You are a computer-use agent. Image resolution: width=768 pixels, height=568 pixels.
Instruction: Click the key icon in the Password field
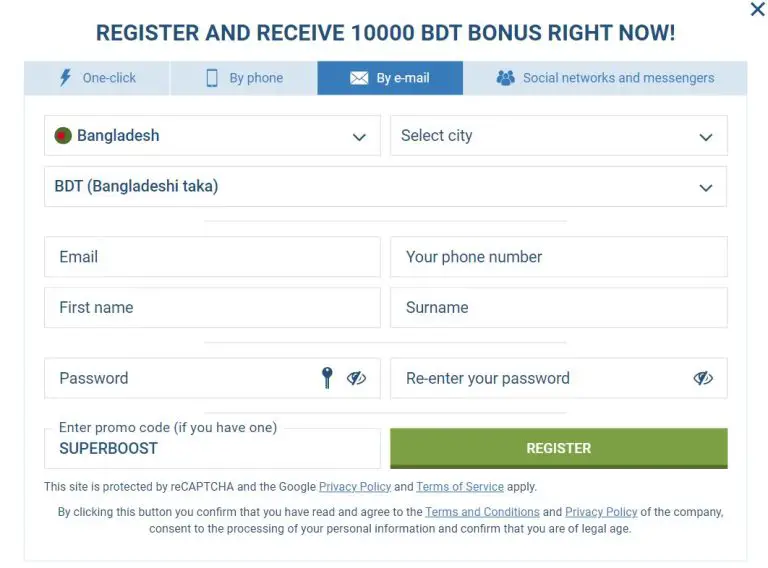[x=326, y=378]
